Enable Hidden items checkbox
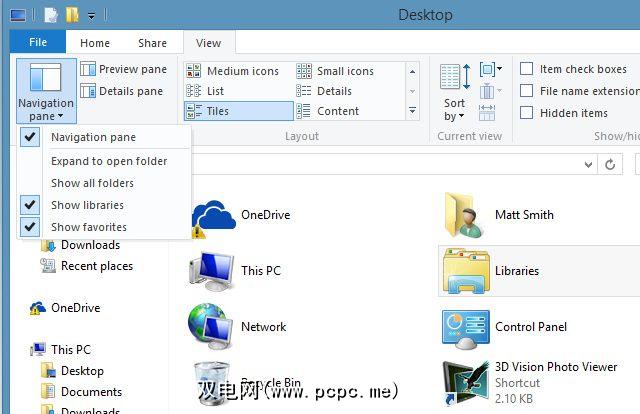The image size is (640, 414). (x=527, y=113)
